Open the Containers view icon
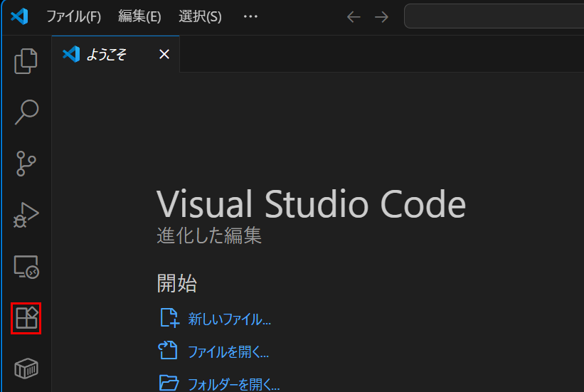This screenshot has width=584, height=392. (26, 369)
